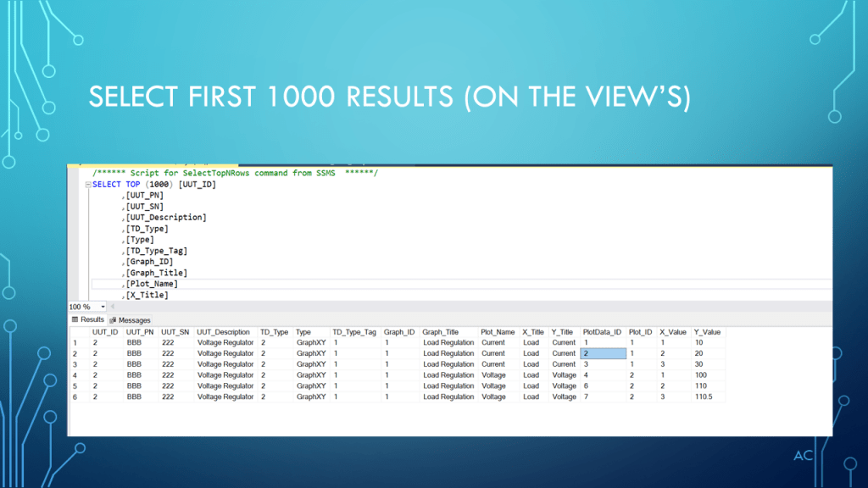Select the Plot_Name cell in row 4
This screenshot has width=868, height=488.
[494, 375]
